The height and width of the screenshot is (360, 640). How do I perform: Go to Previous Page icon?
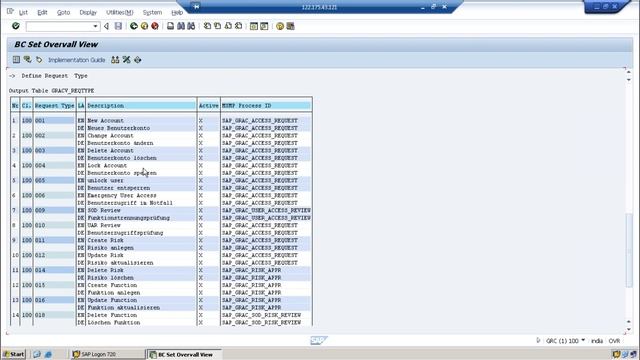pyautogui.click(x=218, y=26)
